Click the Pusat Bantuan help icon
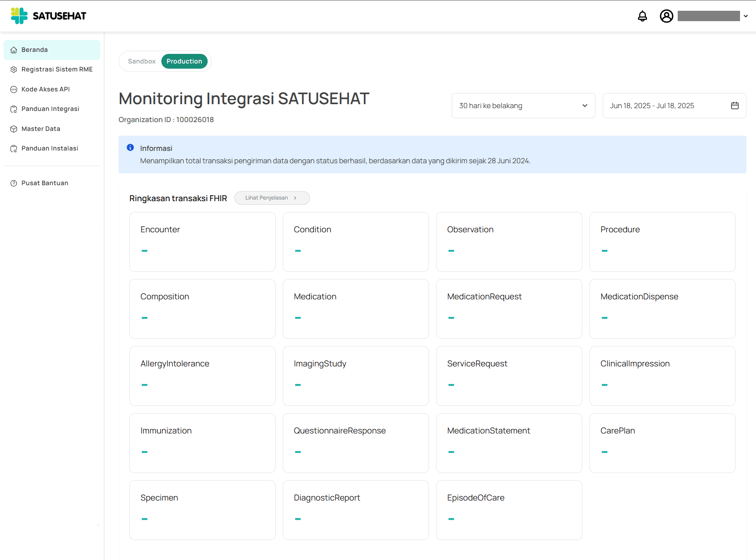Screen dimensions: 756x560 click(x=14, y=183)
